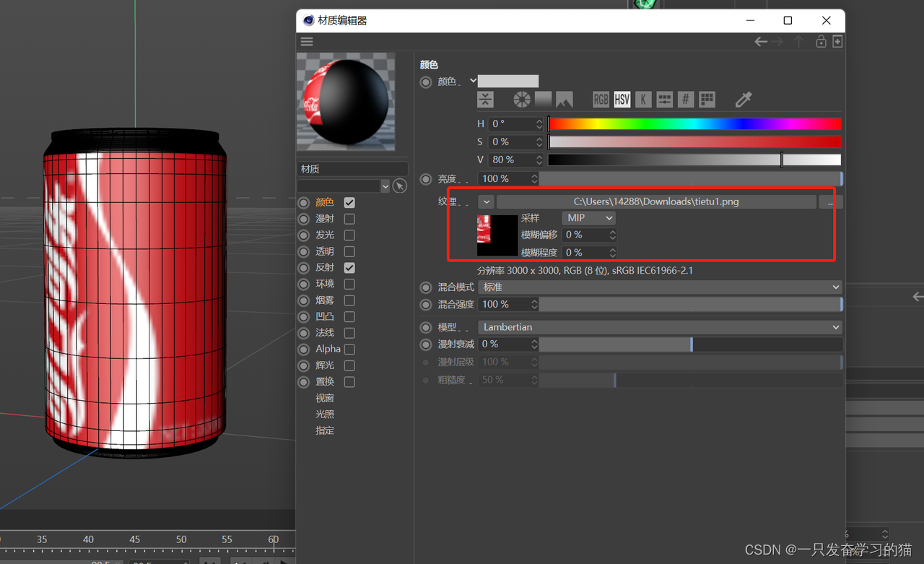Select the 指定 settings page
Image resolution: width=924 pixels, height=564 pixels.
pyautogui.click(x=325, y=430)
